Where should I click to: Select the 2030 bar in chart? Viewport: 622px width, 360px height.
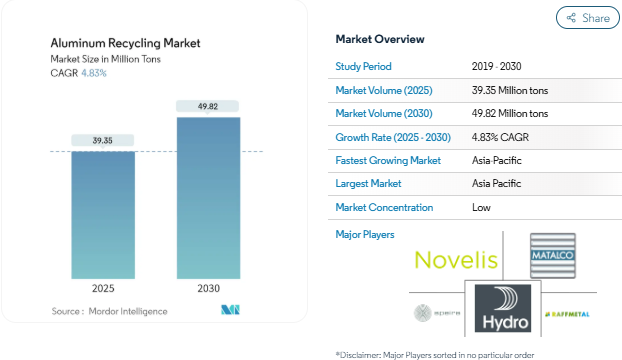pos(208,198)
